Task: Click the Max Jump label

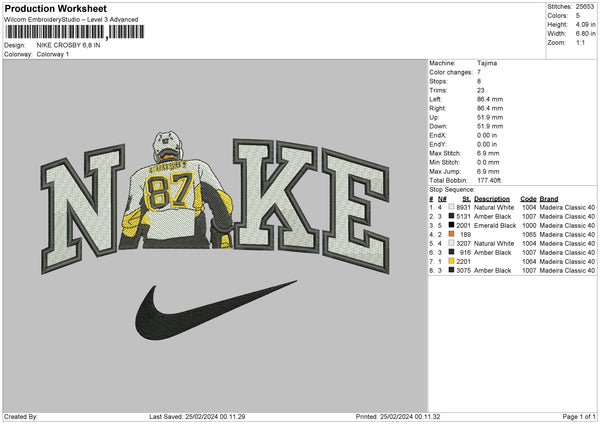Action: pos(445,171)
